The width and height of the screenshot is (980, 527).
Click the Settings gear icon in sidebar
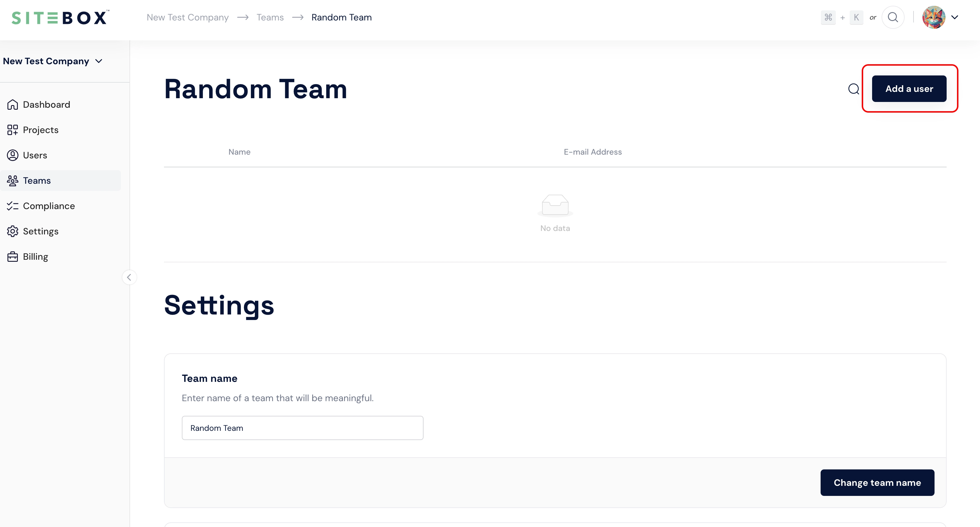point(12,231)
